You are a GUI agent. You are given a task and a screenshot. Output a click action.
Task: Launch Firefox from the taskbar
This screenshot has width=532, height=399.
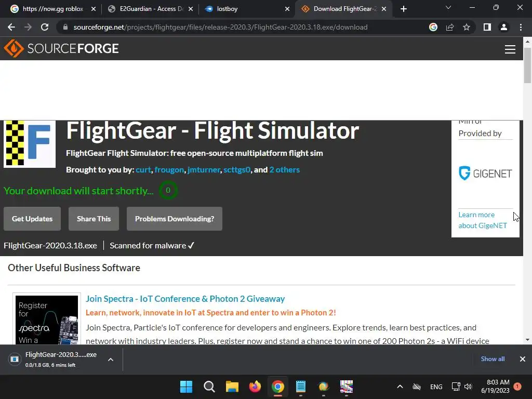tap(255, 387)
